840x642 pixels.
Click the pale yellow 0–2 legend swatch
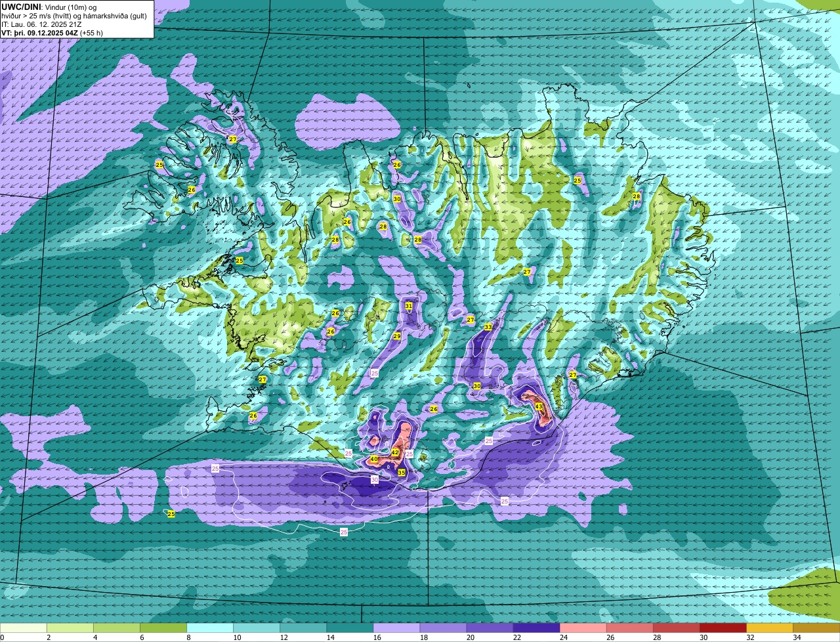tap(24, 628)
